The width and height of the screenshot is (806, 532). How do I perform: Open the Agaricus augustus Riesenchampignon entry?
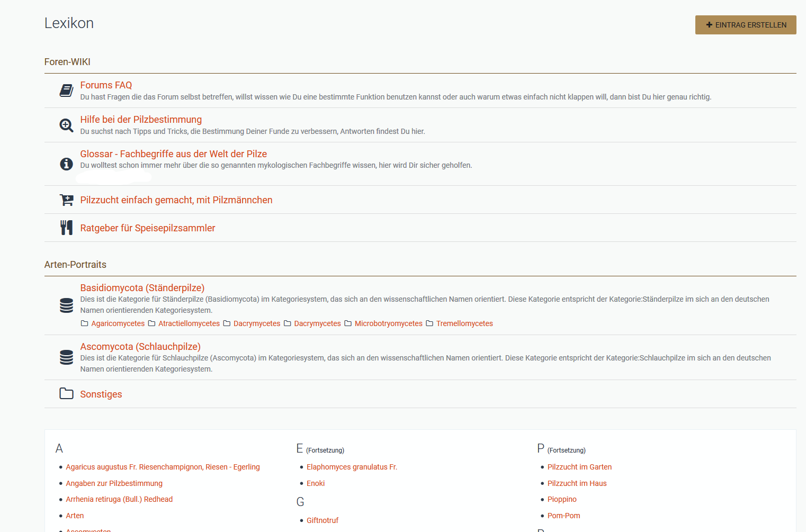(x=163, y=467)
